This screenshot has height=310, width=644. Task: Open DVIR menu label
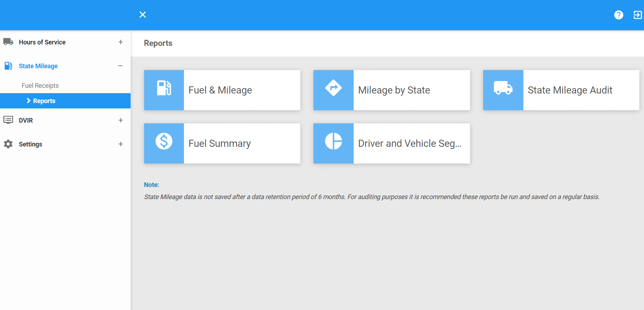26,120
